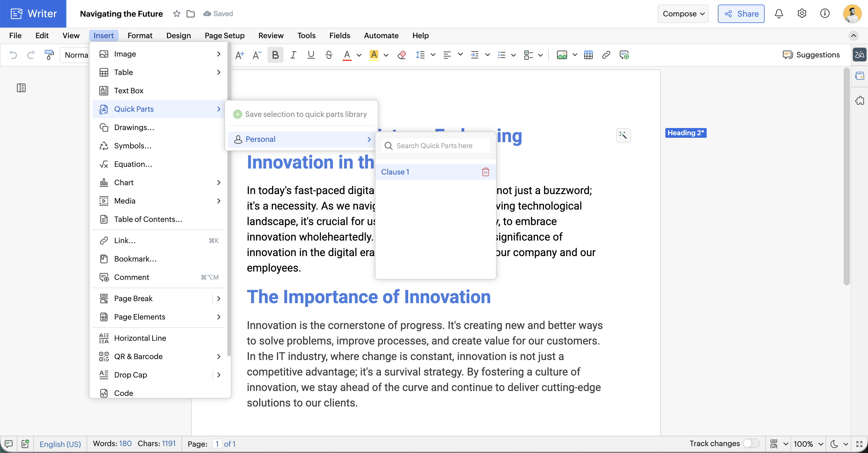
Task: Select Table of Contents menu entry
Action: 148,219
